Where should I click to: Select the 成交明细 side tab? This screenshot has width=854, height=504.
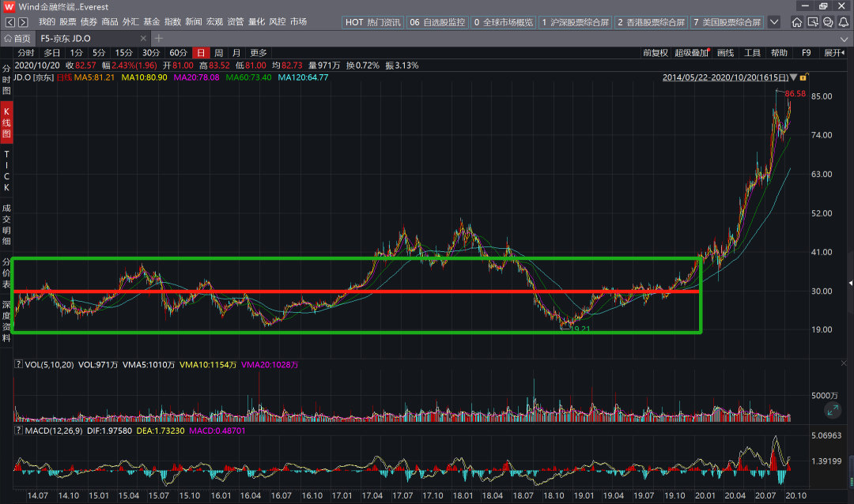click(6, 224)
